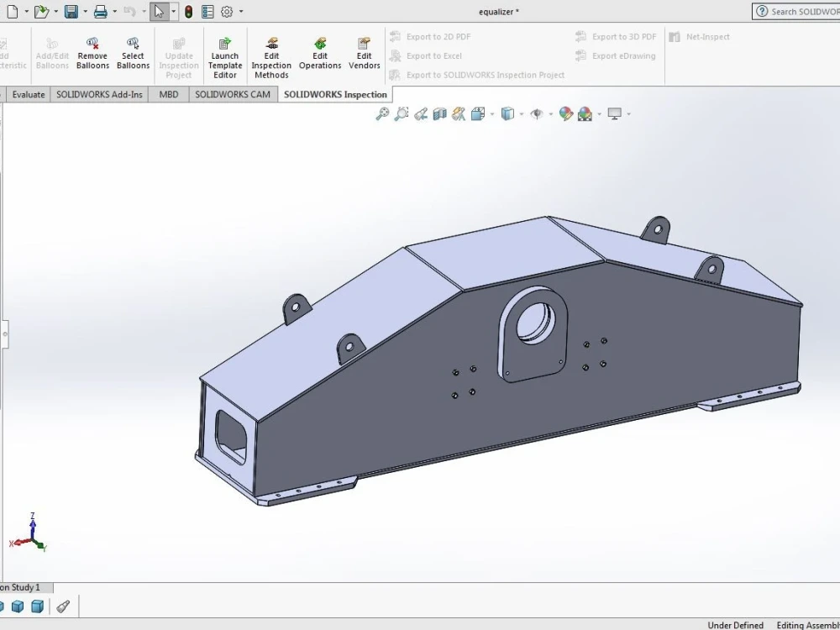The height and width of the screenshot is (630, 840).
Task: Click Export to 2D PDF
Action: [431, 36]
